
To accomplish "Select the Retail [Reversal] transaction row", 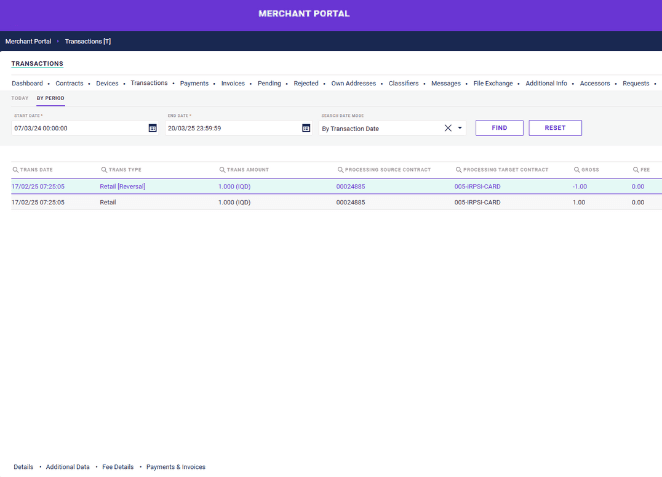I will point(336,186).
